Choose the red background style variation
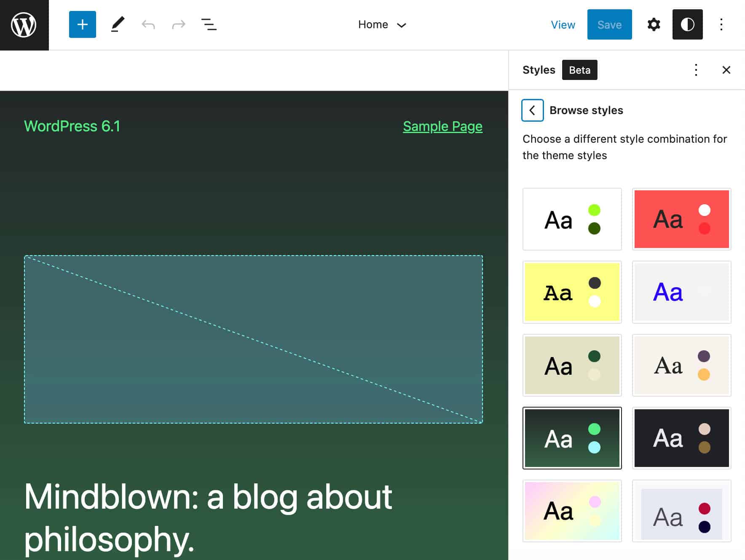 point(681,219)
